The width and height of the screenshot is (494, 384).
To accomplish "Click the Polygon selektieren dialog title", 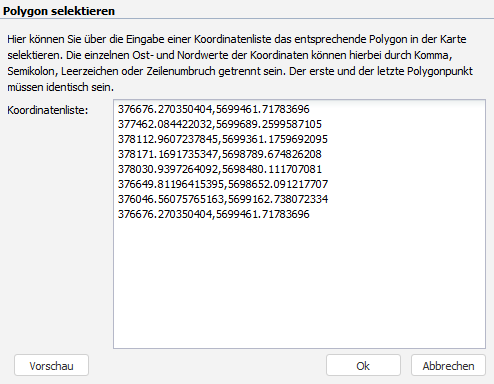I will (x=59, y=11).
